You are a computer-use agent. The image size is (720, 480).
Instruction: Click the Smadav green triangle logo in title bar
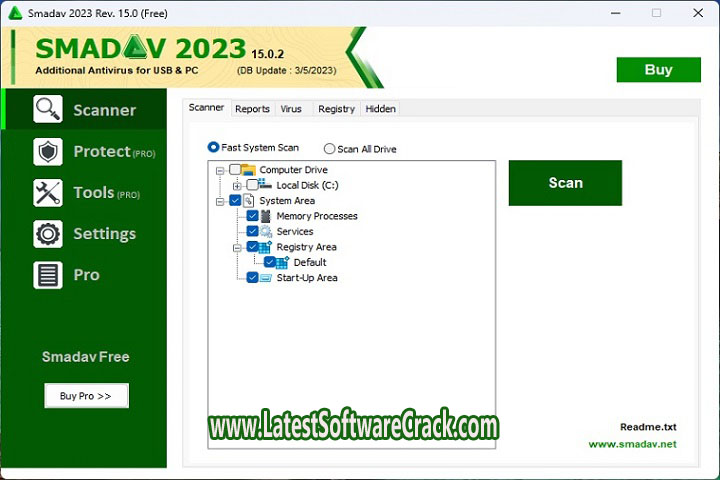coord(16,13)
